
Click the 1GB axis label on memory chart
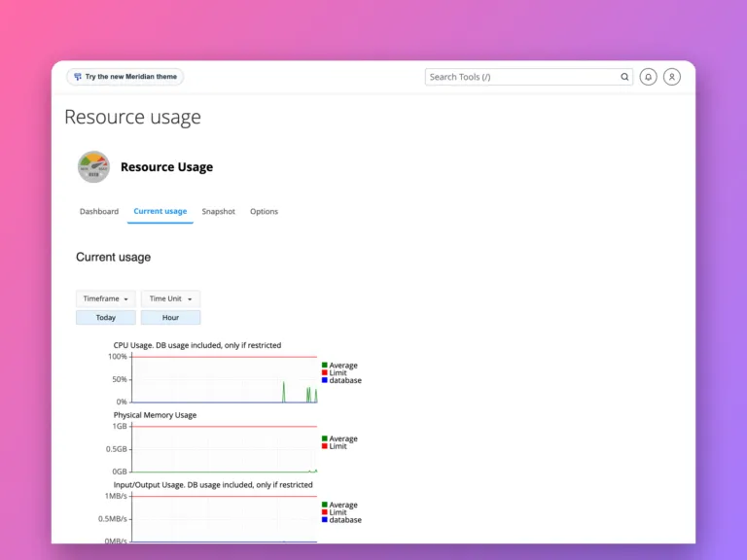coord(120,426)
